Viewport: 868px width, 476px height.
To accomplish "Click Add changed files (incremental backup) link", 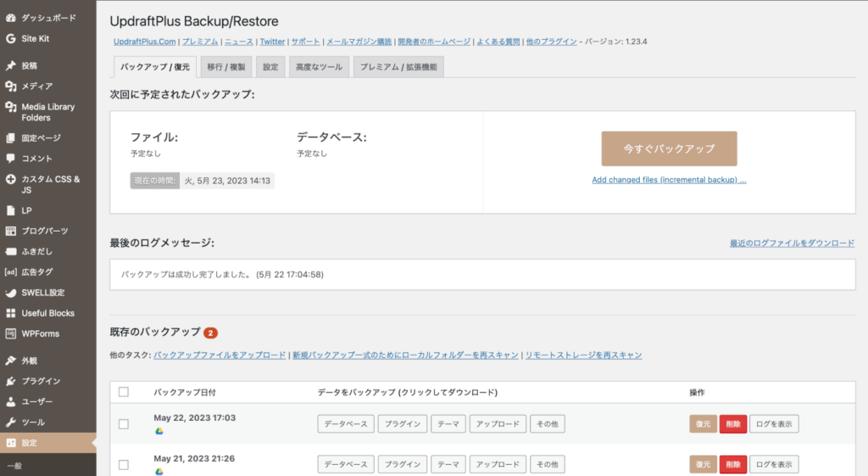I will pyautogui.click(x=670, y=180).
